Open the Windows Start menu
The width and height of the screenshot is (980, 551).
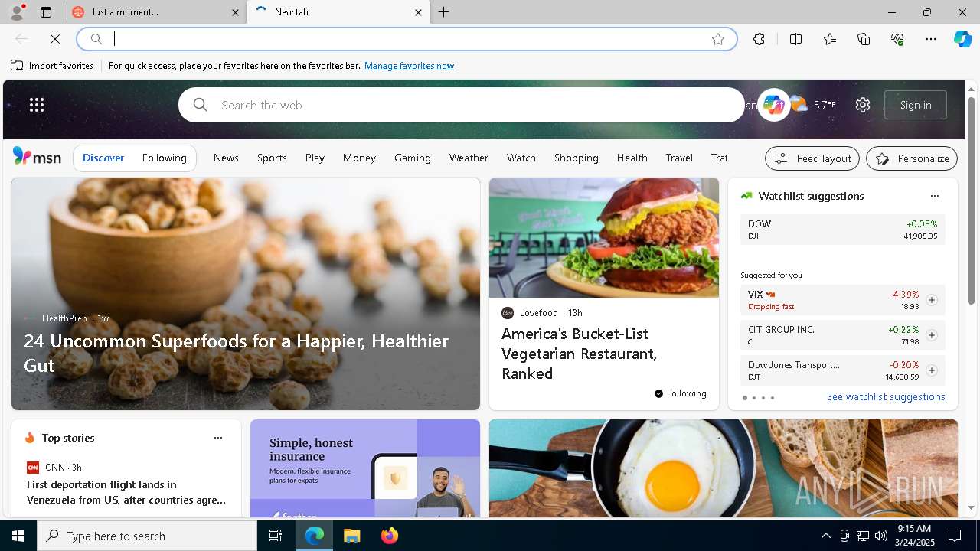click(18, 536)
